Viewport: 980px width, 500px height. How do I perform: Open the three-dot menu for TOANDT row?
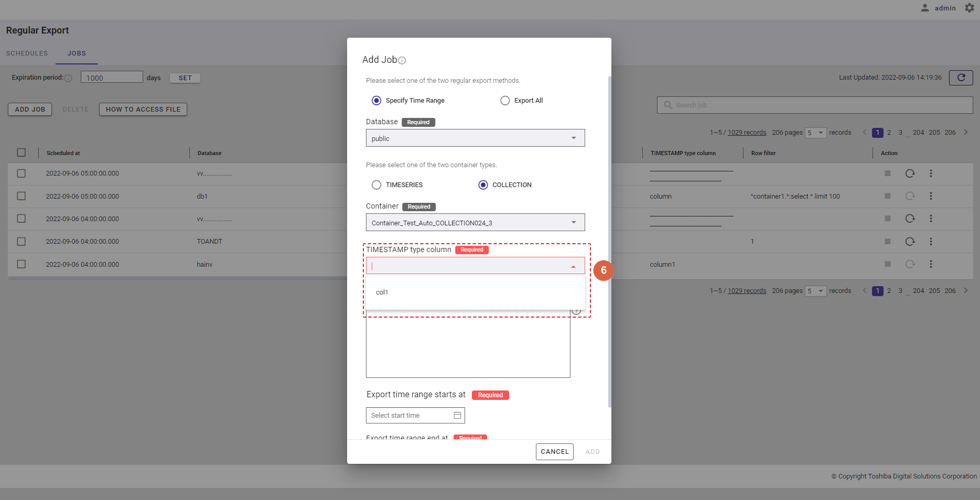pos(931,242)
